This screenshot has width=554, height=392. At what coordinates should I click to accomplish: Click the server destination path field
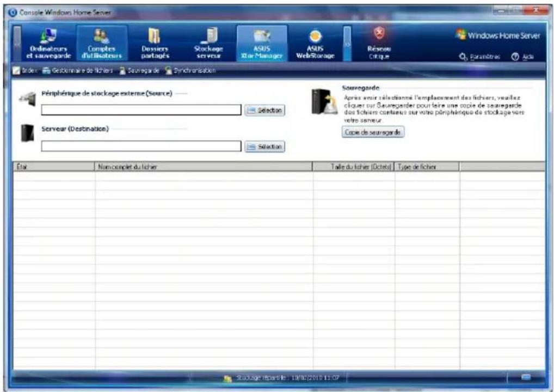pyautogui.click(x=141, y=146)
